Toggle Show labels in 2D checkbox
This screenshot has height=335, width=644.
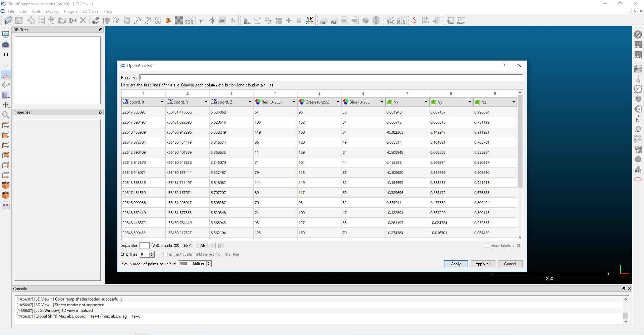[487, 246]
